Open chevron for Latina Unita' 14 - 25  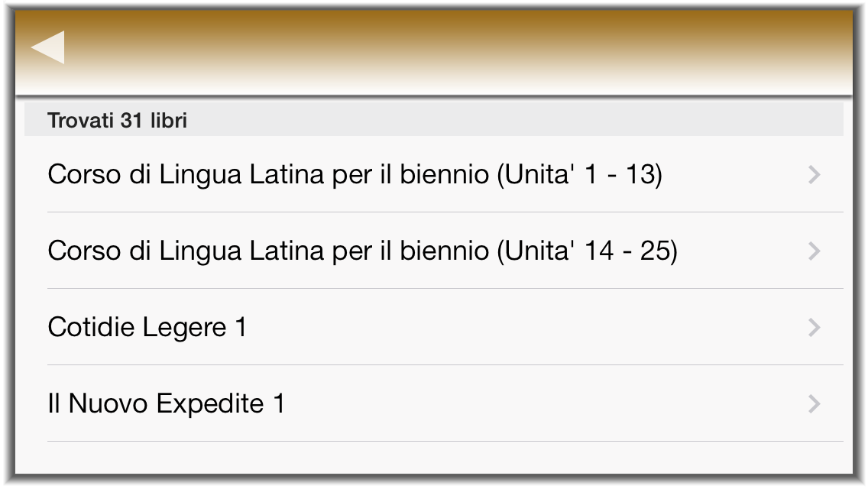[815, 251]
